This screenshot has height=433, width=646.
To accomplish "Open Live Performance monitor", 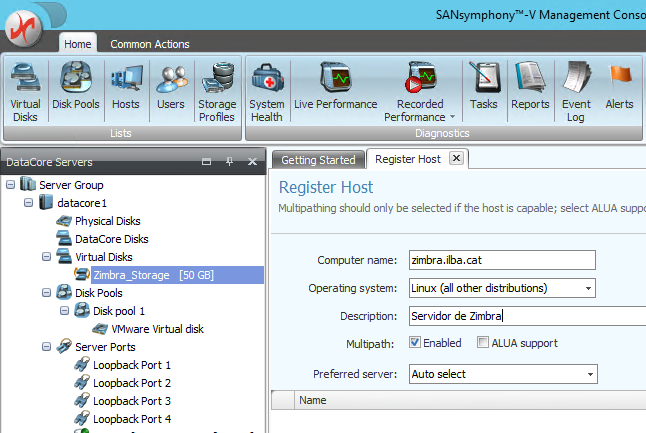I will (x=335, y=86).
